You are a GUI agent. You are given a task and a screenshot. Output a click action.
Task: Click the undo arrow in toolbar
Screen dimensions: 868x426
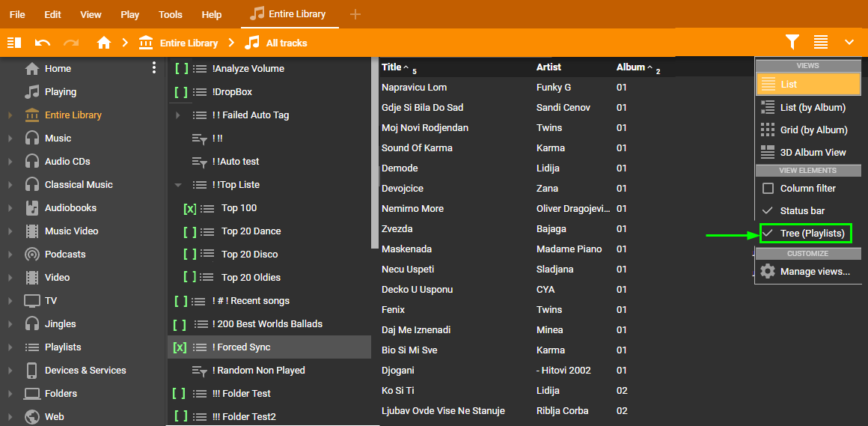(x=43, y=43)
